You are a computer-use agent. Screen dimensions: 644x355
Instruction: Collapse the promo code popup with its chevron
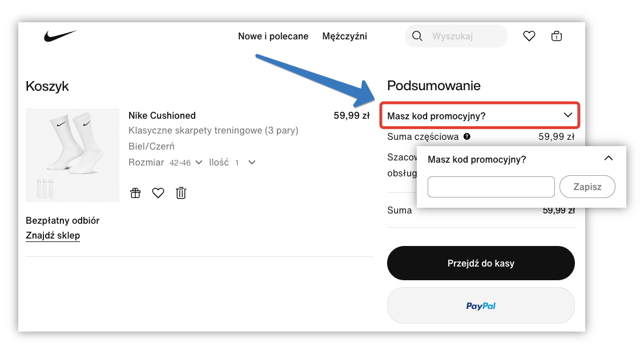point(609,158)
